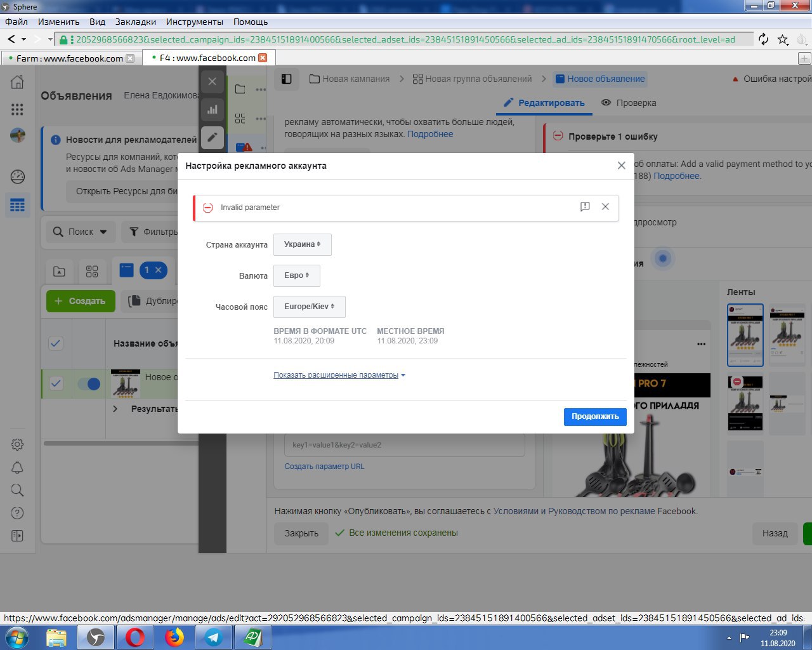Open Telegram from the taskbar
Image resolution: width=812 pixels, height=650 pixels.
pyautogui.click(x=214, y=637)
